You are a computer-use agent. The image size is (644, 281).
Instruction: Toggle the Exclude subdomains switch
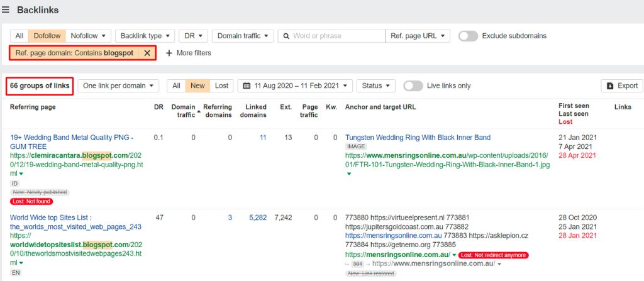pos(468,36)
